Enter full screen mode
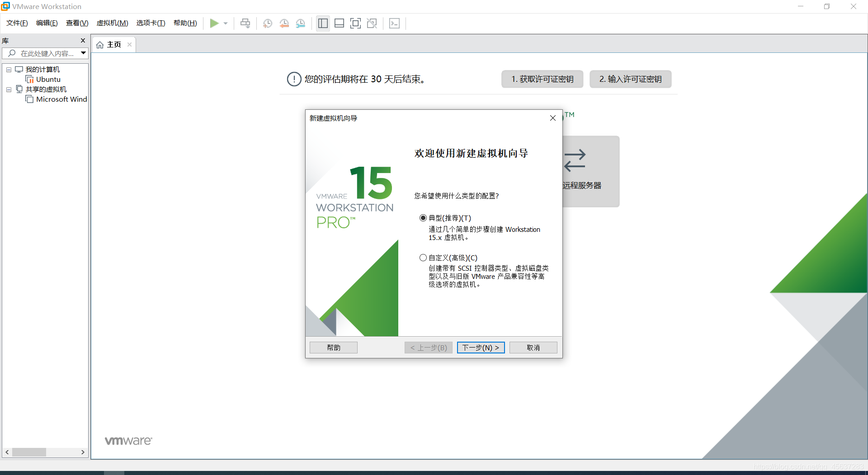 point(356,23)
